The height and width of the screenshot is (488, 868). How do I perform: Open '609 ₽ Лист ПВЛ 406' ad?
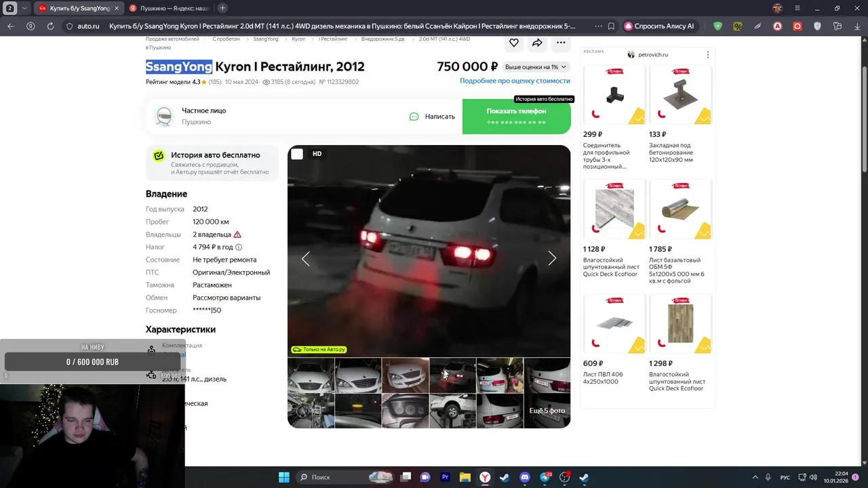coord(614,340)
